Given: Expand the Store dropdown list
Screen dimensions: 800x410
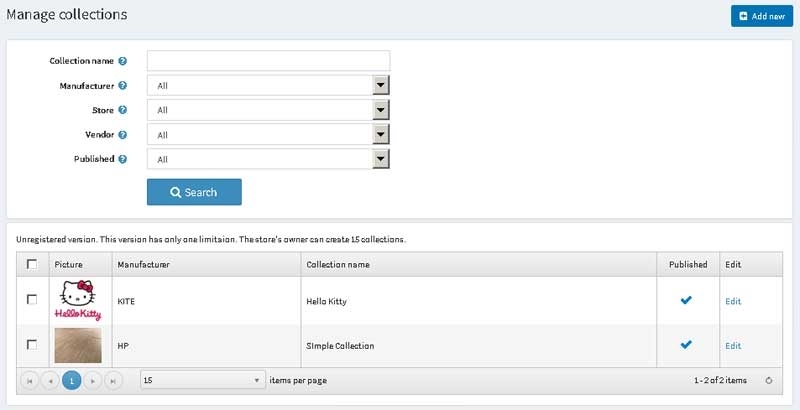Looking at the screenshot, I should [x=380, y=110].
